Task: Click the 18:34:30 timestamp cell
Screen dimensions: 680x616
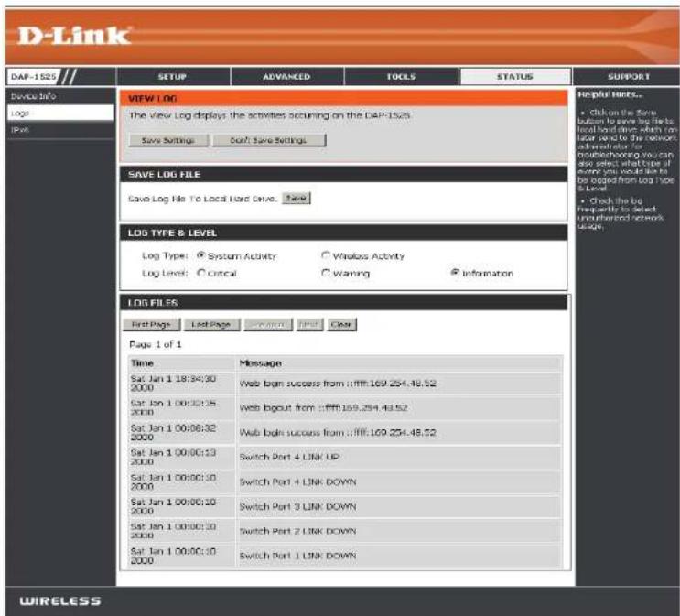Action: (182, 383)
